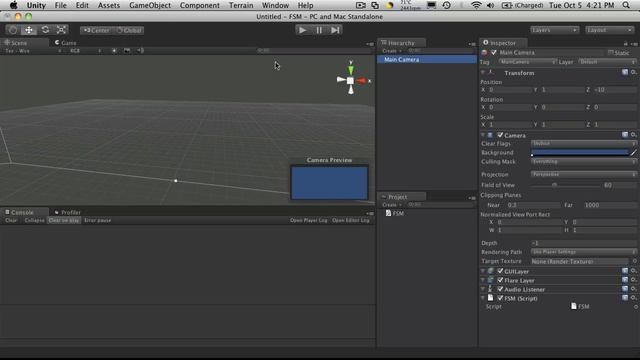The image size is (640, 360).
Task: Toggle Global orientation button
Action: coord(129,30)
